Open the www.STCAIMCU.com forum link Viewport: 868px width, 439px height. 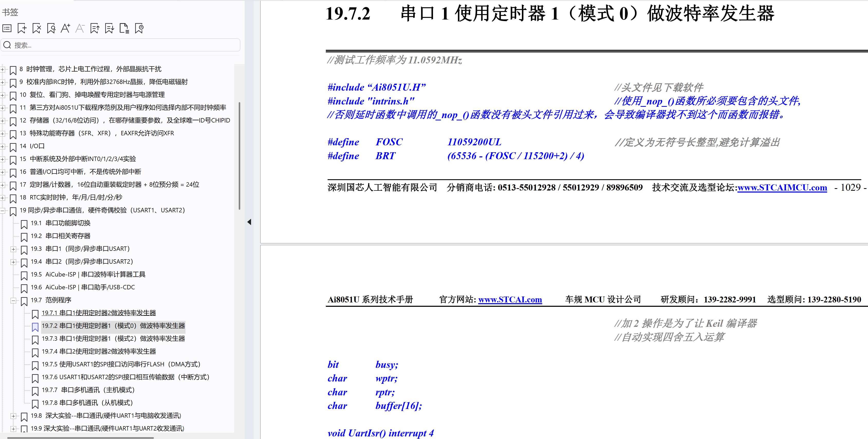(x=782, y=187)
